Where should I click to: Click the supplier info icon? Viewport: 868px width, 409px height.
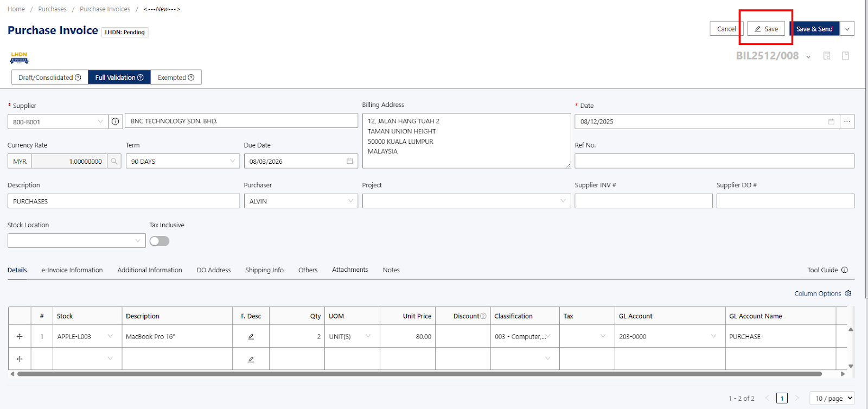[115, 122]
